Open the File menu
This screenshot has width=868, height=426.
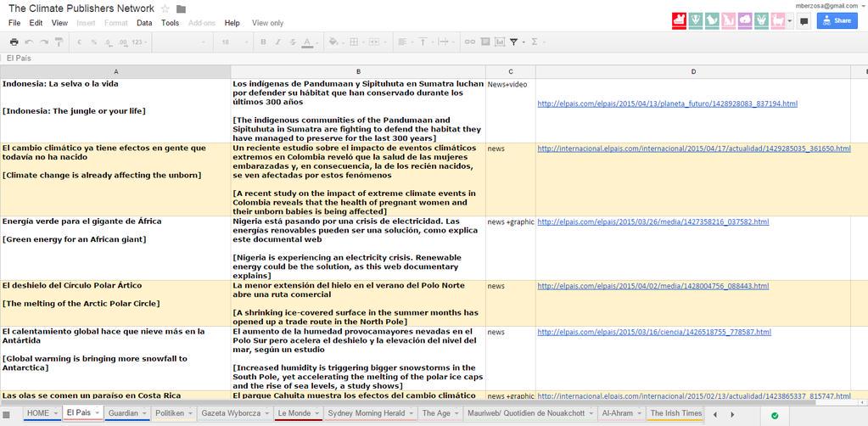(14, 23)
